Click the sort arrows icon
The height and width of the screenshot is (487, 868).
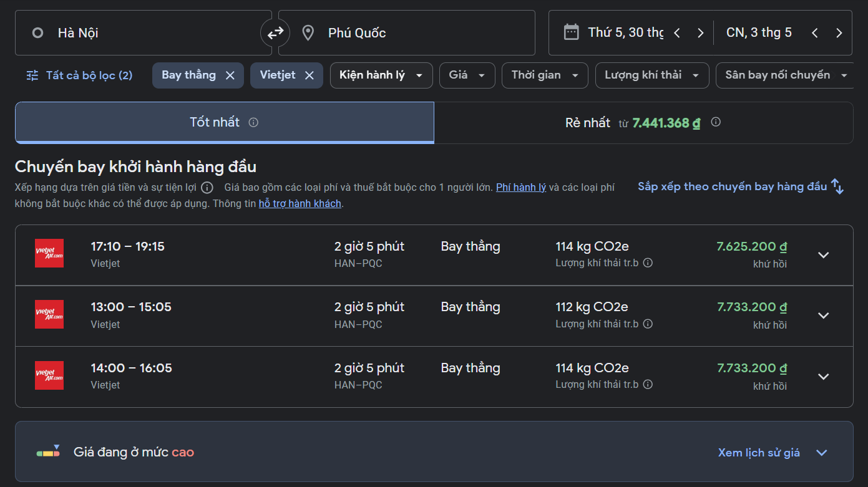point(837,186)
